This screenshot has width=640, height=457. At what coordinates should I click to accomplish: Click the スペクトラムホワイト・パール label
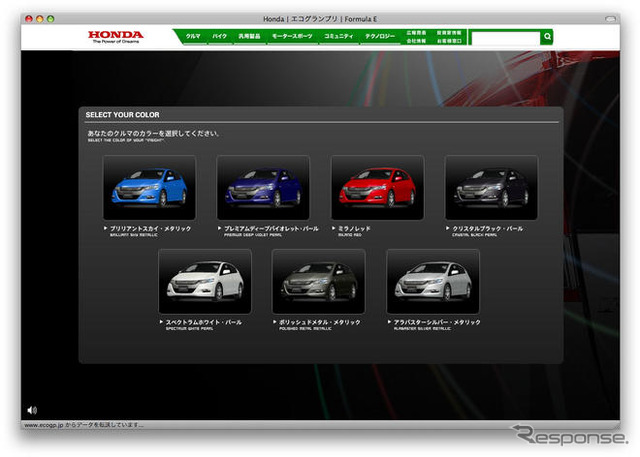203,322
